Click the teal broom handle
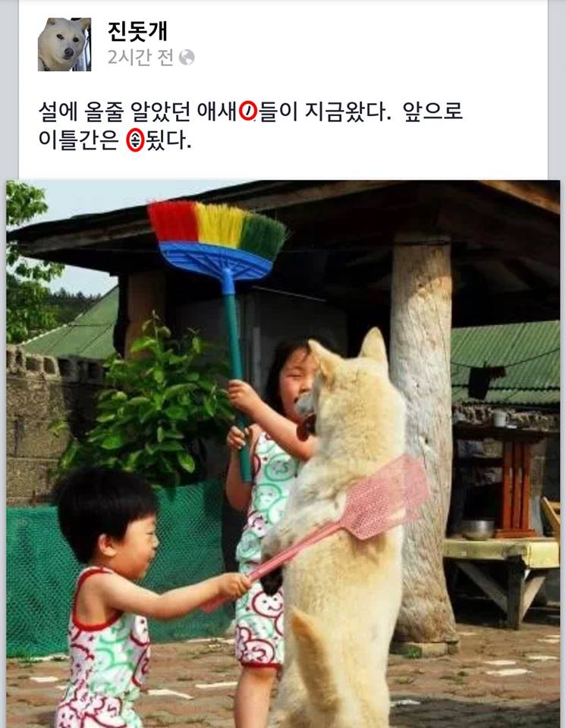 pyautogui.click(x=237, y=372)
